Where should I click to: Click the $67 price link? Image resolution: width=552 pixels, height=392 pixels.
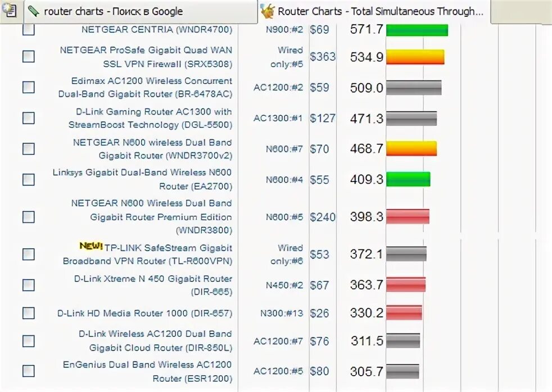(x=319, y=285)
